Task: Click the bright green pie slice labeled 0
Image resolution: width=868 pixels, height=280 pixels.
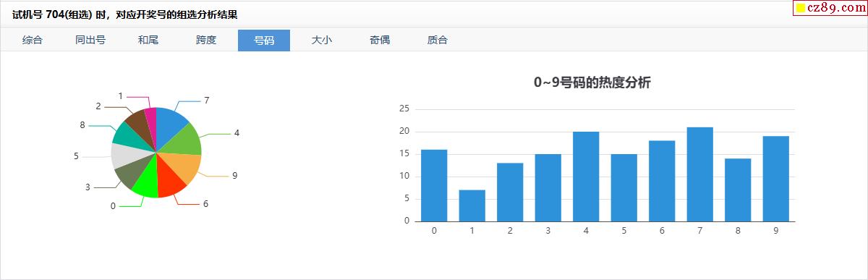Action: 145,182
